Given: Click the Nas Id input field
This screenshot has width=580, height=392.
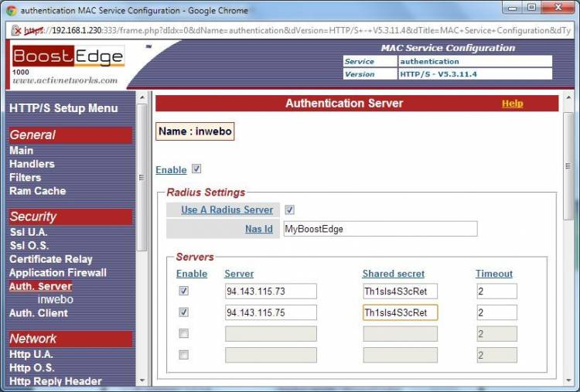Looking at the screenshot, I should (x=380, y=229).
